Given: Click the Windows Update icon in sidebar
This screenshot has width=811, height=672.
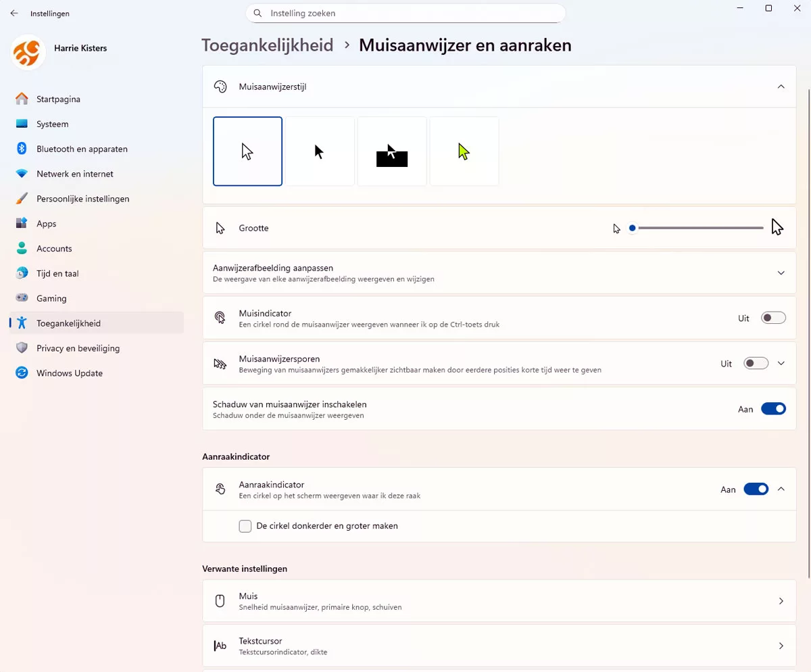Looking at the screenshot, I should [x=22, y=373].
